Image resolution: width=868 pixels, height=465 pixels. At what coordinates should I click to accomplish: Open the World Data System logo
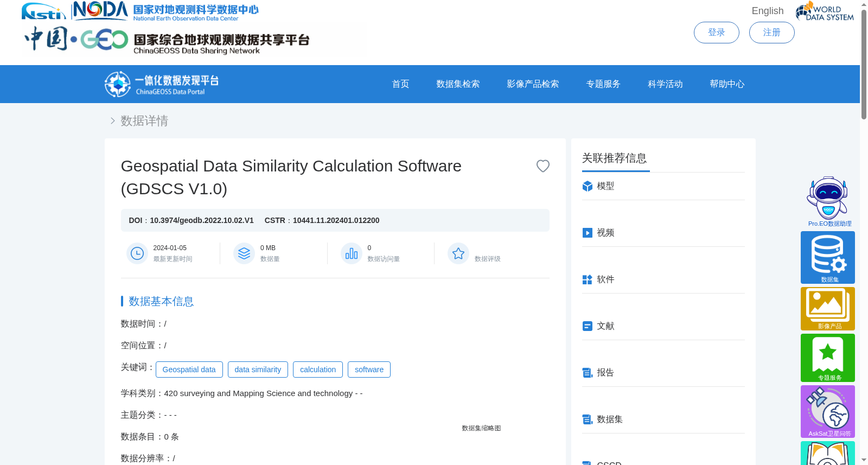tap(825, 11)
